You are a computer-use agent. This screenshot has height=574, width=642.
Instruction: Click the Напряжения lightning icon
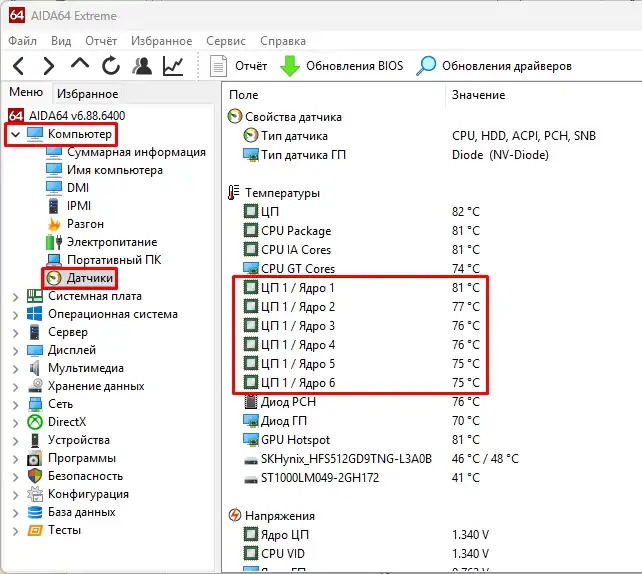pos(235,515)
